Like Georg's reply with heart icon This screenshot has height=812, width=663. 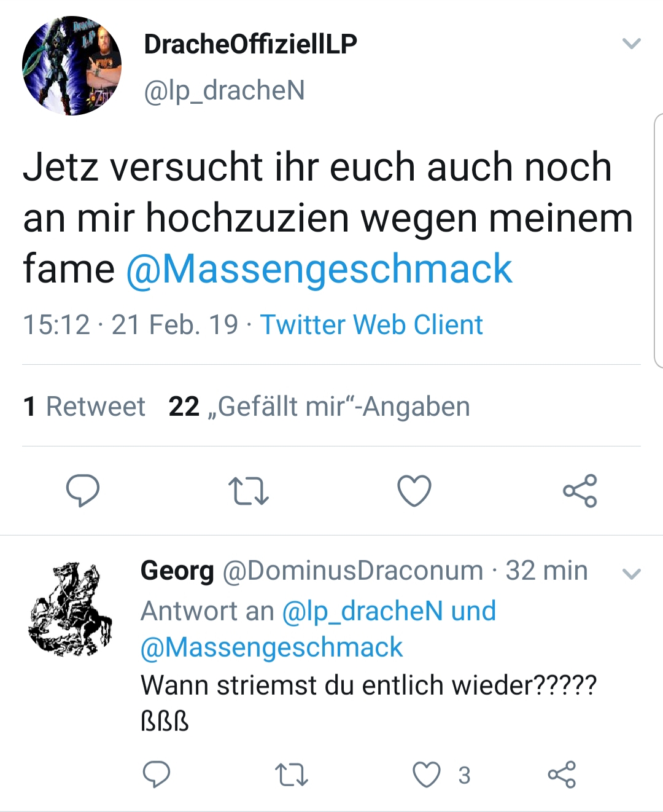pyautogui.click(x=426, y=775)
